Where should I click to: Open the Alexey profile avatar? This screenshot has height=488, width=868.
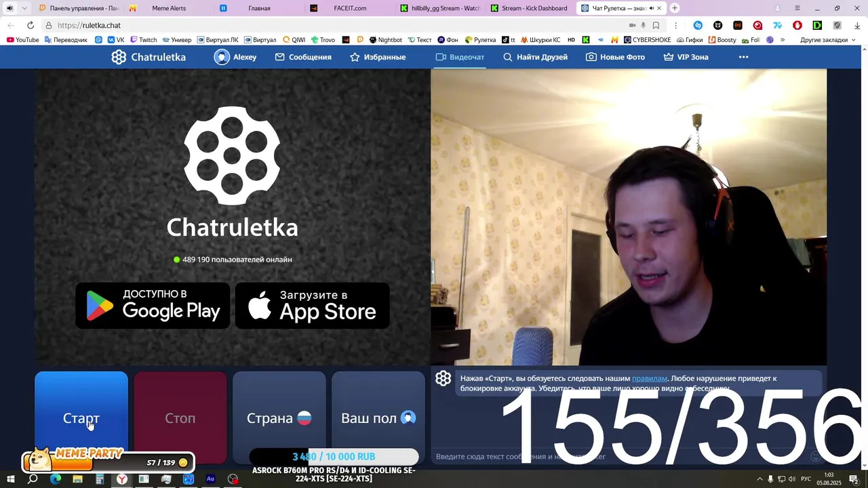coord(222,57)
